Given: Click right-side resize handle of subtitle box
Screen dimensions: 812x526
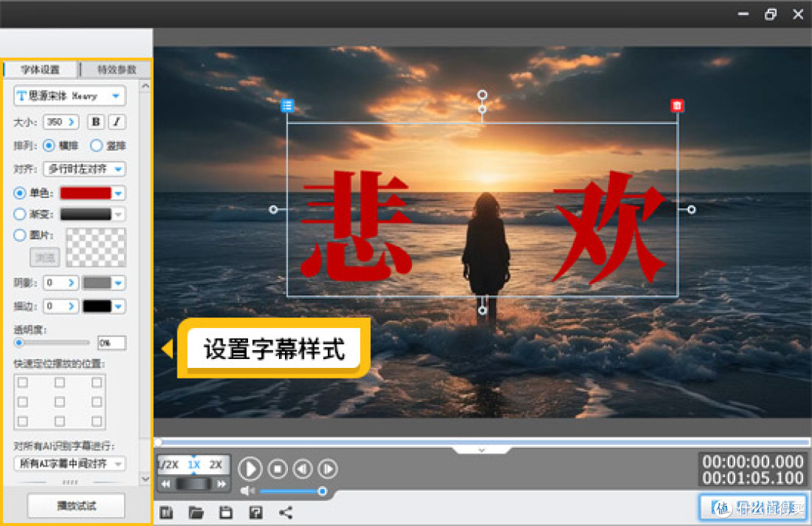Looking at the screenshot, I should coord(692,209).
